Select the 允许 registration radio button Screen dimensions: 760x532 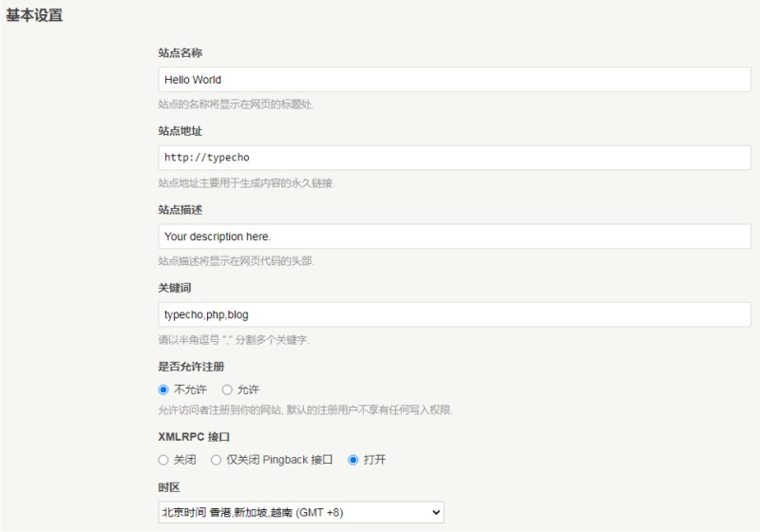pos(227,389)
